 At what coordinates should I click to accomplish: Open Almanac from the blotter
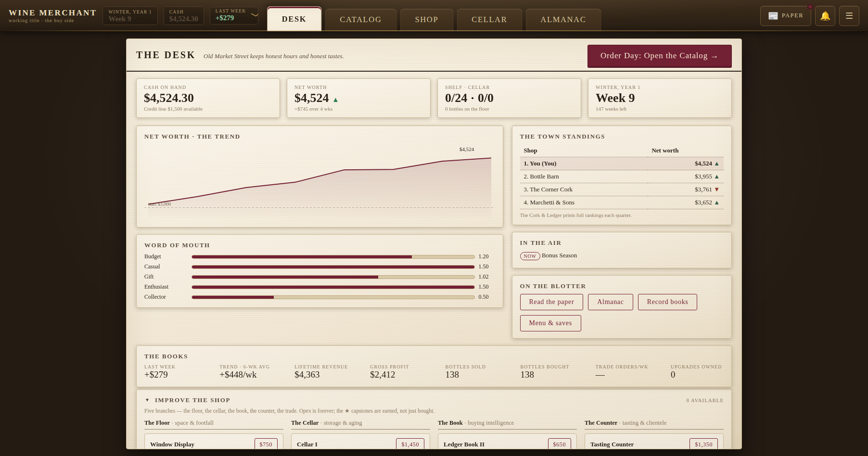click(610, 302)
